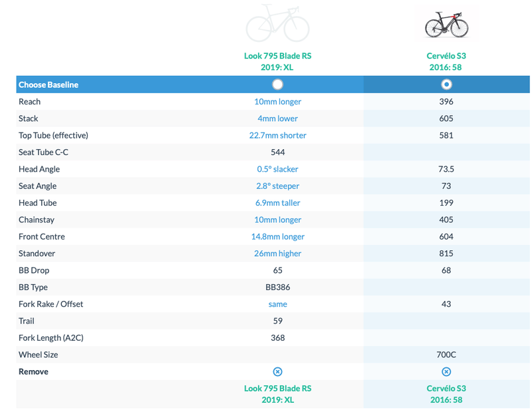Click the 59 trail value
Viewport: 532px width, 412px height.
click(x=277, y=321)
